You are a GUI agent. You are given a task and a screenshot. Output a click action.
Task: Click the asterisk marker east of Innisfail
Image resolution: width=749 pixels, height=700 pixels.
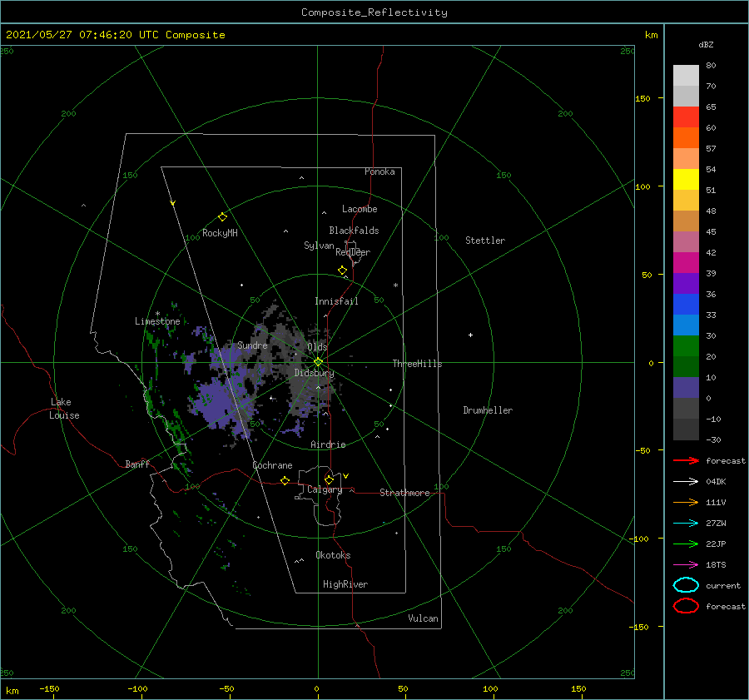coord(395,285)
